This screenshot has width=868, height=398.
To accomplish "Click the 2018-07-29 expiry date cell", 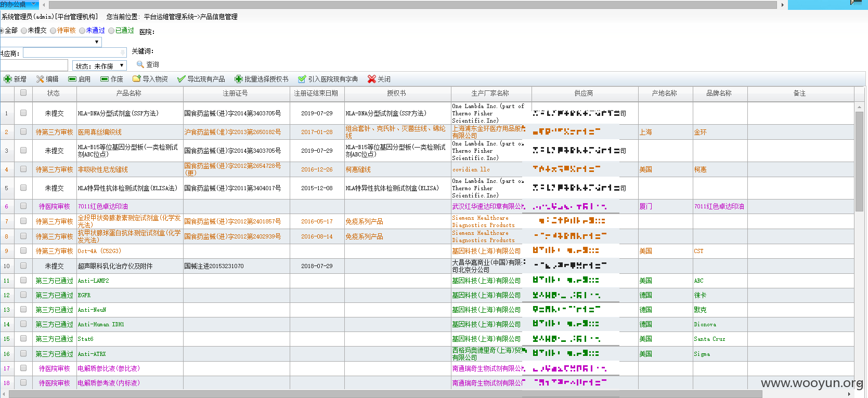I will [317, 266].
